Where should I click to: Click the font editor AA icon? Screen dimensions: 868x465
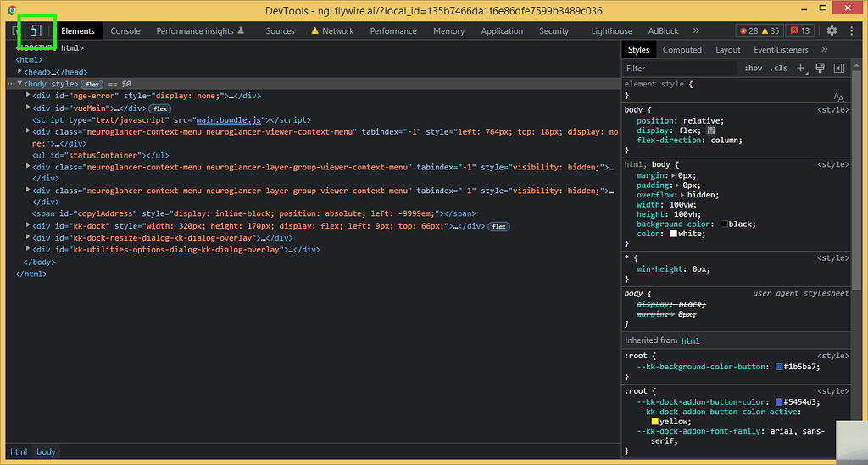click(x=838, y=97)
